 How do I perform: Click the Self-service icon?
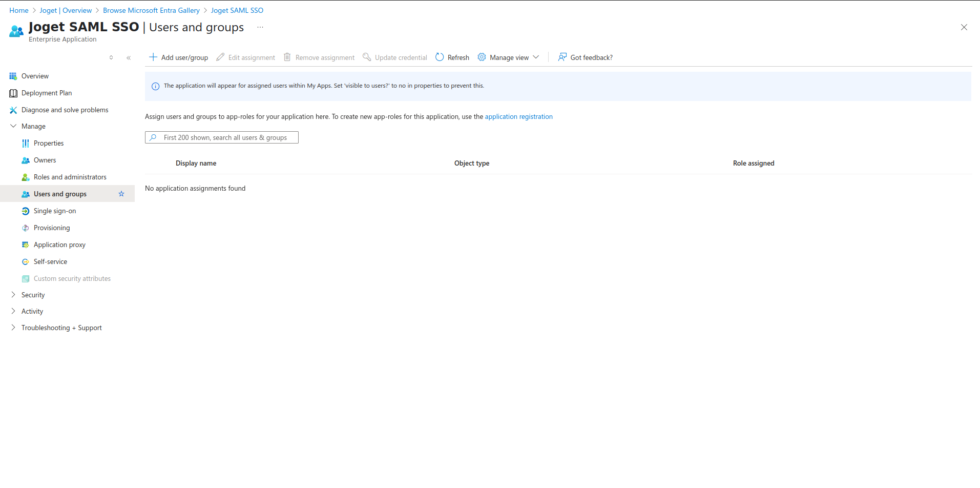pyautogui.click(x=26, y=261)
